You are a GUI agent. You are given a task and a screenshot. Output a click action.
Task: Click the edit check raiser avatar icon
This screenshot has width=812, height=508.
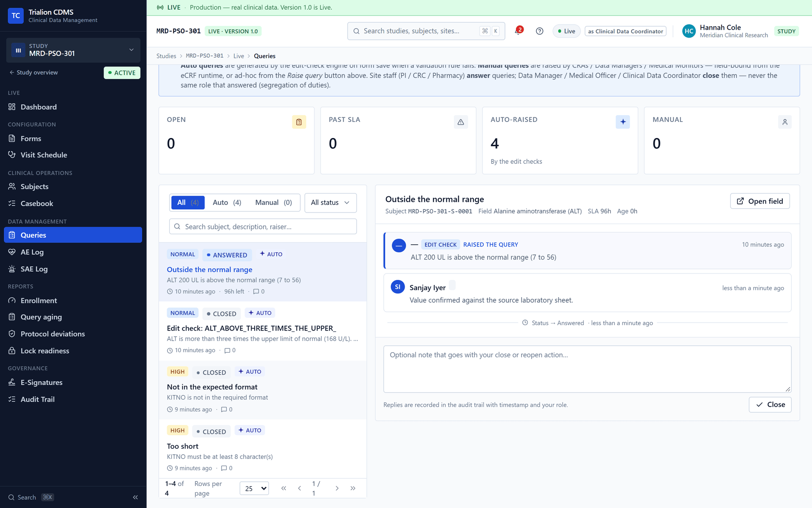(x=399, y=246)
